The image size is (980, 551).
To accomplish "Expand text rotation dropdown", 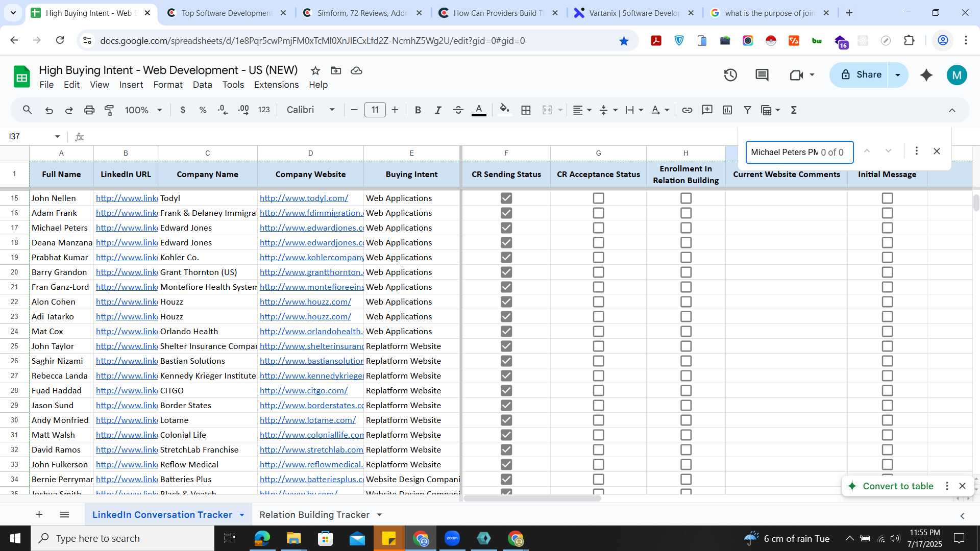I will pyautogui.click(x=667, y=110).
